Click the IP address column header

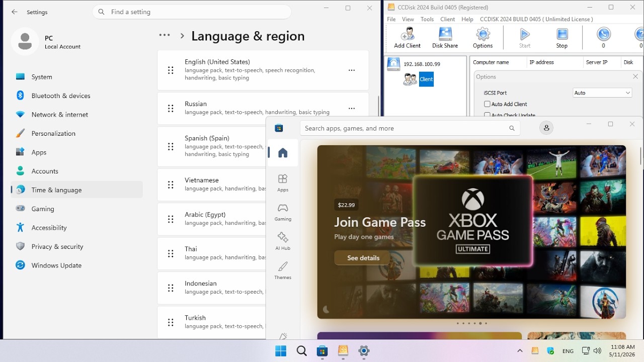pyautogui.click(x=541, y=62)
